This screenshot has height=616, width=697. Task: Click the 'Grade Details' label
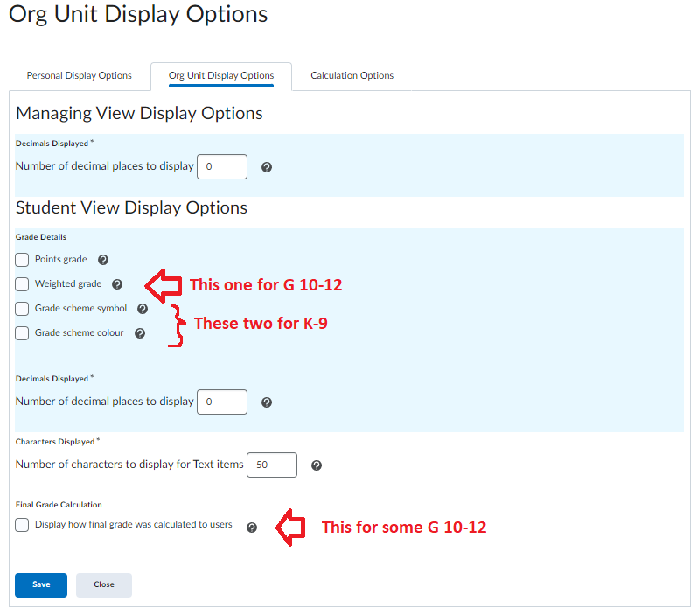coord(41,237)
